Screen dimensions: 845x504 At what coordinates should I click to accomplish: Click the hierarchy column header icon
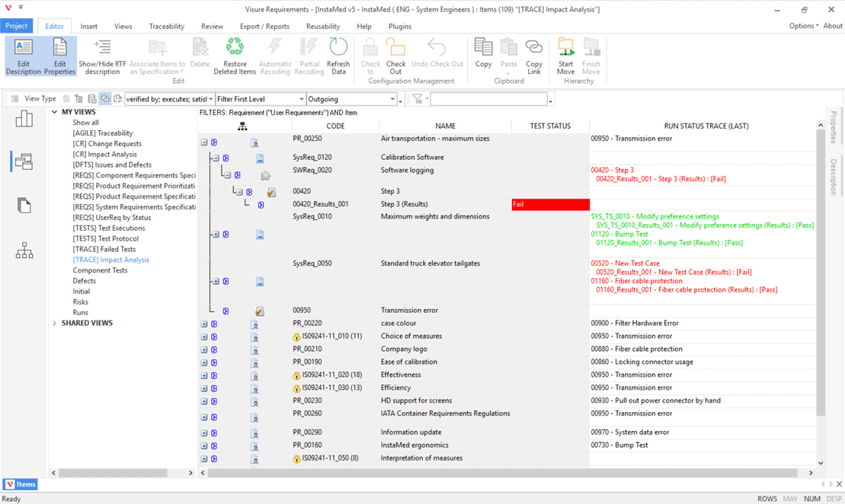pyautogui.click(x=242, y=126)
